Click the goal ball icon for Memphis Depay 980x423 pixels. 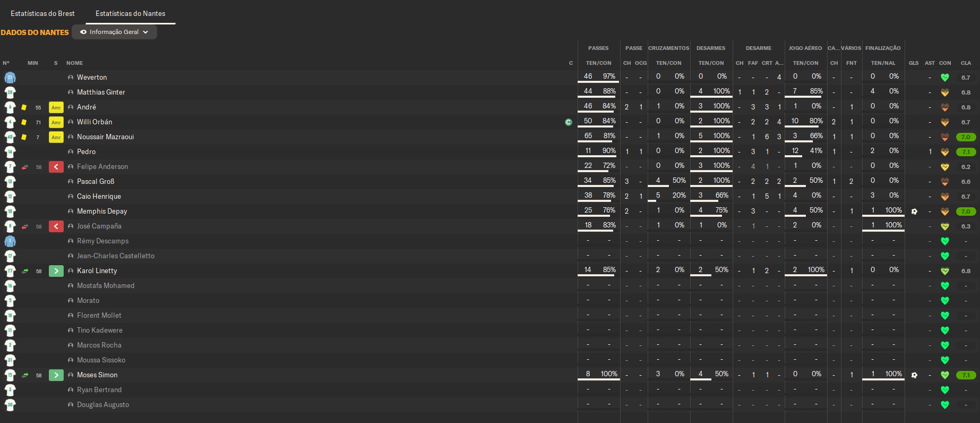[914, 211]
